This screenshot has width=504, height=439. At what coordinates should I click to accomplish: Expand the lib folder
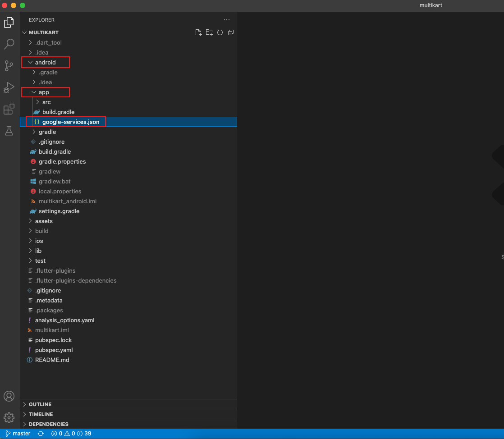tap(128, 251)
